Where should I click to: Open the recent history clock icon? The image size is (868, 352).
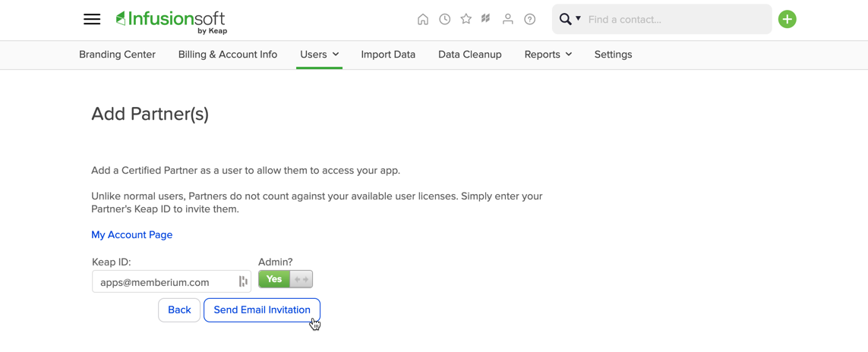click(444, 19)
